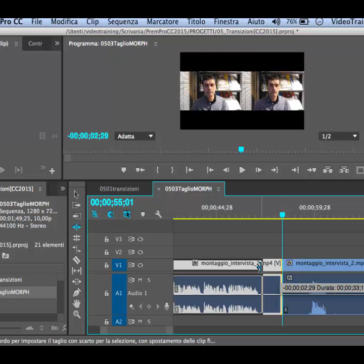
Task: Open 0503TaglioMORPH timeline tab menu
Action: 218,189
